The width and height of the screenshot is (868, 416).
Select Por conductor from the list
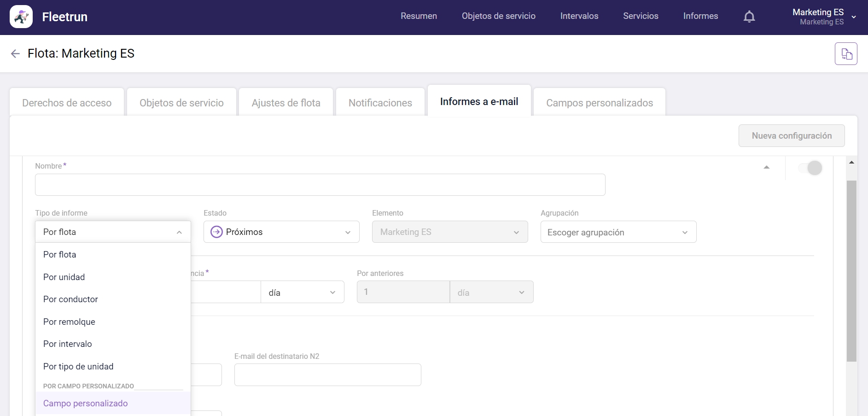[x=70, y=299]
